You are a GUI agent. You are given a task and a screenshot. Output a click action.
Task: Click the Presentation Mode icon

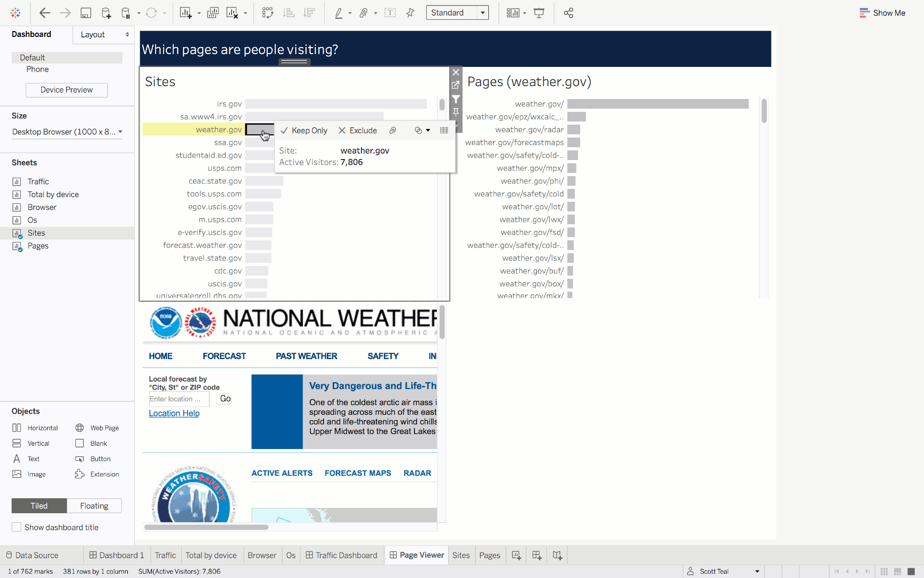coord(539,13)
